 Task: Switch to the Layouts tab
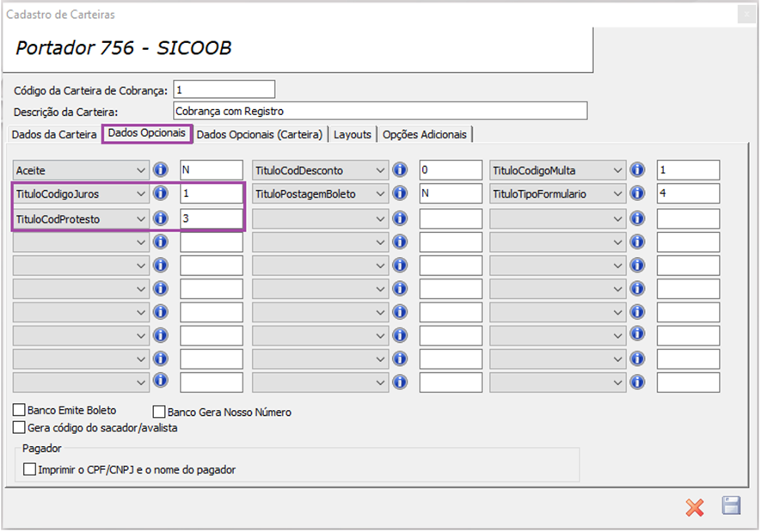click(x=353, y=134)
